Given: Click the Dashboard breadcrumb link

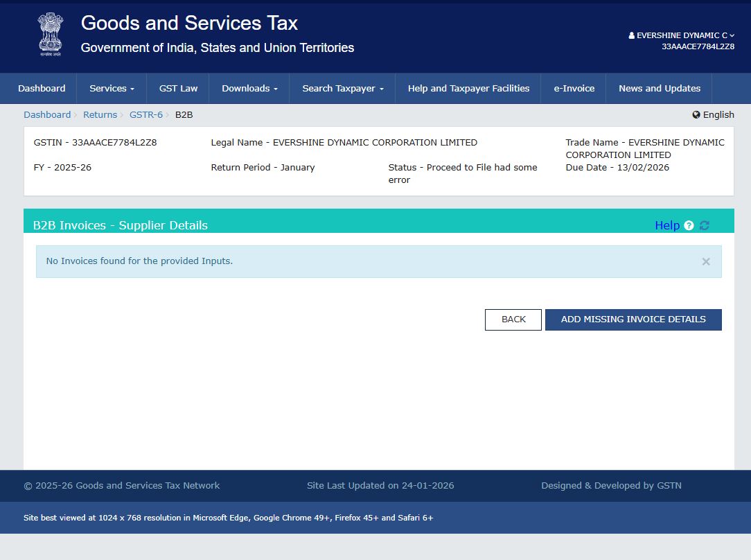Looking at the screenshot, I should [x=47, y=115].
